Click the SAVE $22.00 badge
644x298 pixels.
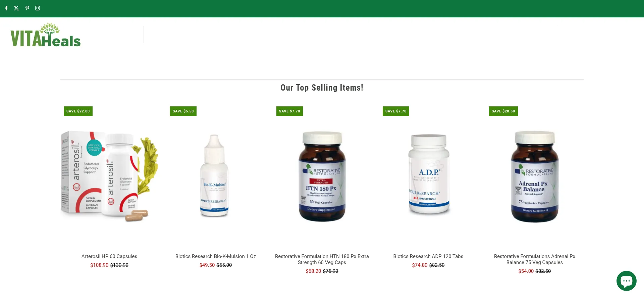pyautogui.click(x=78, y=111)
